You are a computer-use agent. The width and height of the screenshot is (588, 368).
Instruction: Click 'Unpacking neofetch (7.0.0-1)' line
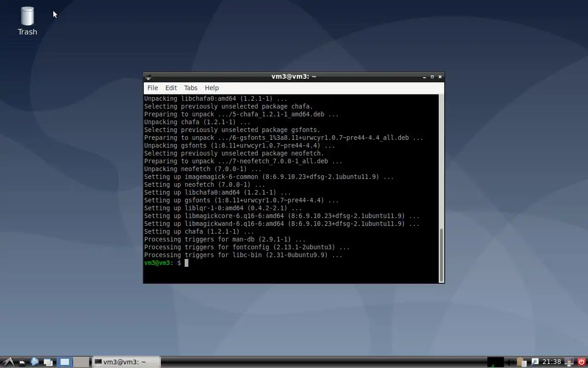[203, 169]
